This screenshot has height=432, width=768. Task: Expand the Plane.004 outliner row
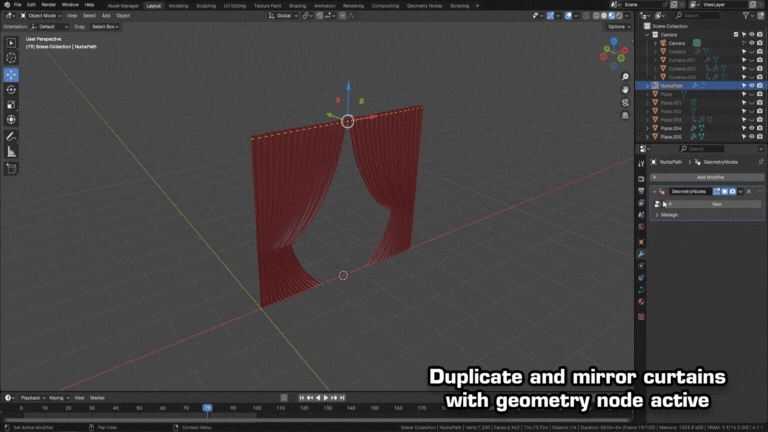click(x=648, y=128)
